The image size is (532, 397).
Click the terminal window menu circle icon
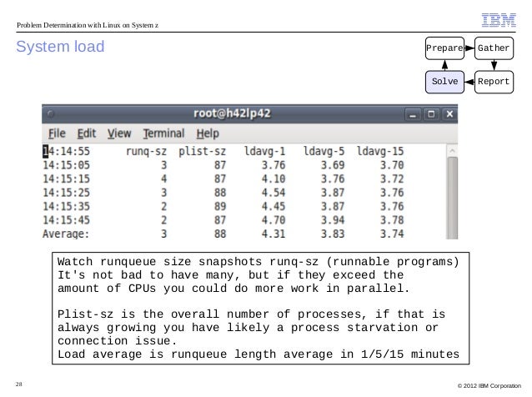click(x=51, y=113)
